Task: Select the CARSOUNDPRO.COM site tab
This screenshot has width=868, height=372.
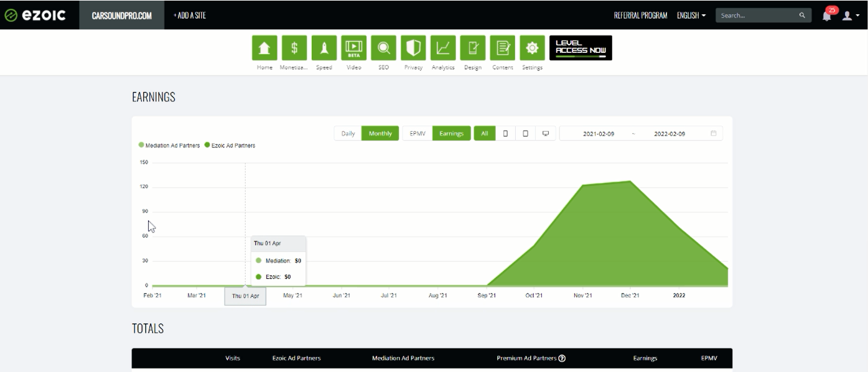Action: click(x=122, y=16)
